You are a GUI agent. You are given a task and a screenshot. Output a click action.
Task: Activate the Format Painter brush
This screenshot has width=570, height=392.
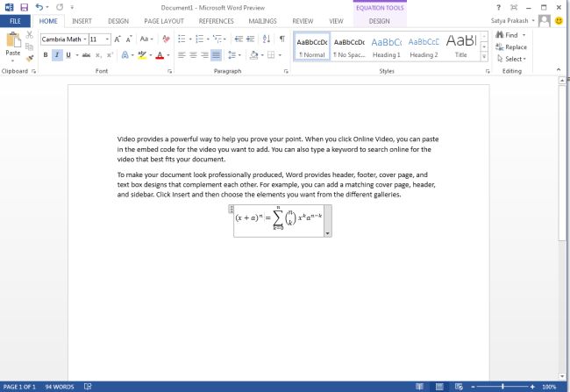pos(30,58)
